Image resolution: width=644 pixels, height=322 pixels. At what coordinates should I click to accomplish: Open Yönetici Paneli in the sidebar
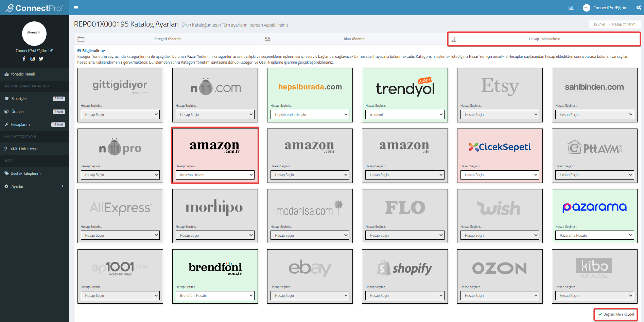35,74
